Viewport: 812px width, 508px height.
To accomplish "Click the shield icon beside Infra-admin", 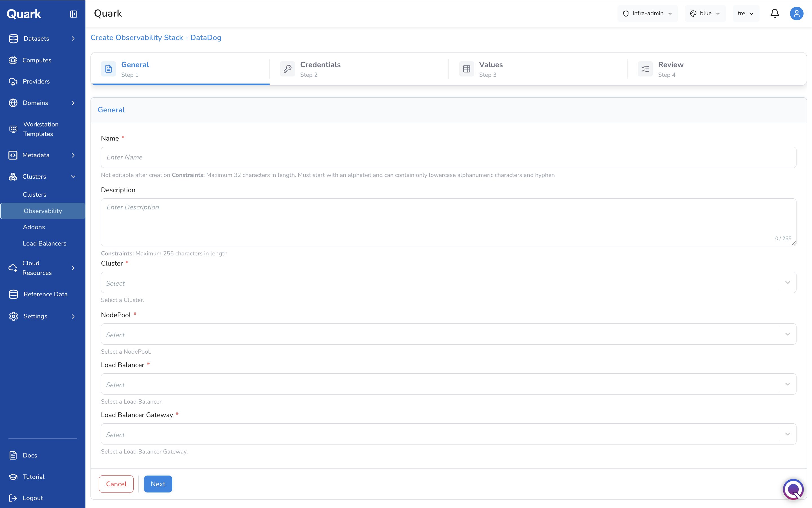I will tap(626, 14).
